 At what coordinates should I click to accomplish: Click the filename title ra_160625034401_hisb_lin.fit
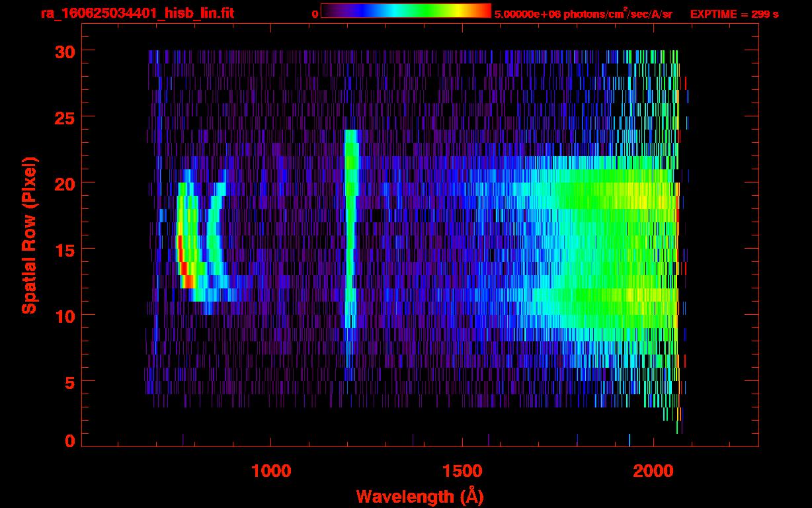(x=137, y=13)
